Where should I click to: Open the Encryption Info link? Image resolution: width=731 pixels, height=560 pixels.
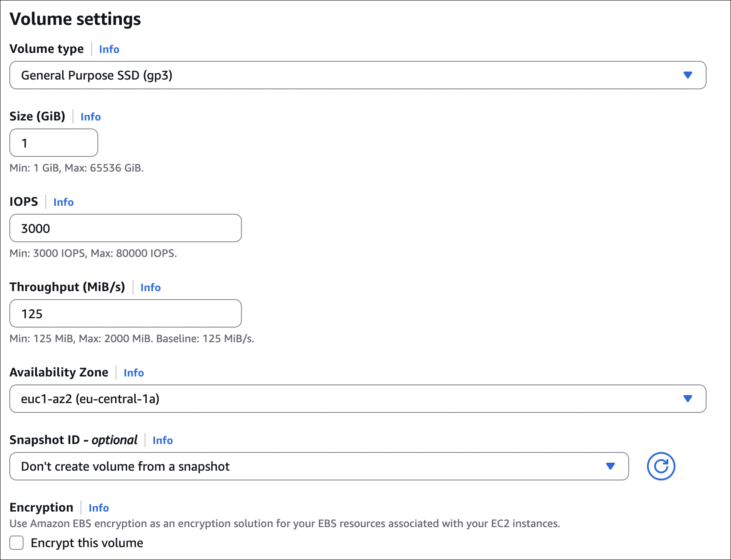[x=98, y=508]
